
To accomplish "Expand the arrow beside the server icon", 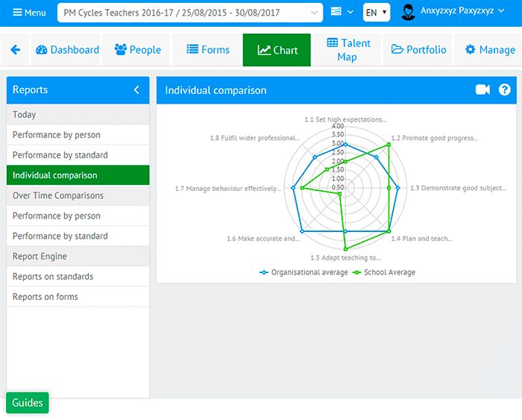I will click(x=350, y=12).
